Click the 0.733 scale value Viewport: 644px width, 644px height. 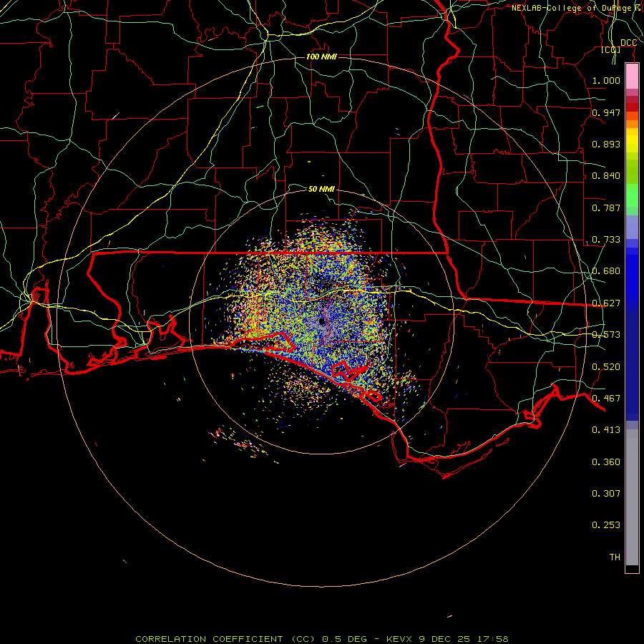pos(606,240)
